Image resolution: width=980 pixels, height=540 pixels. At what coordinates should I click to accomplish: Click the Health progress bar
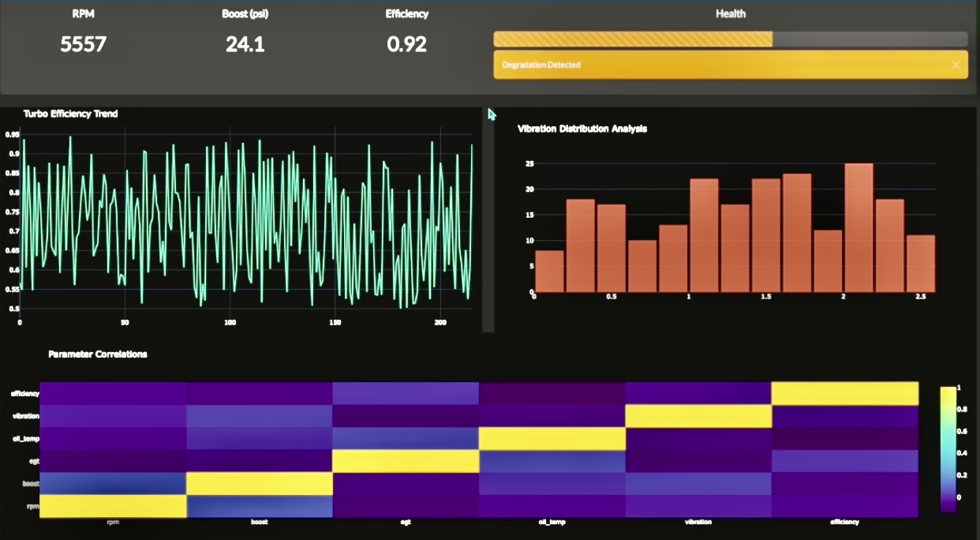730,37
